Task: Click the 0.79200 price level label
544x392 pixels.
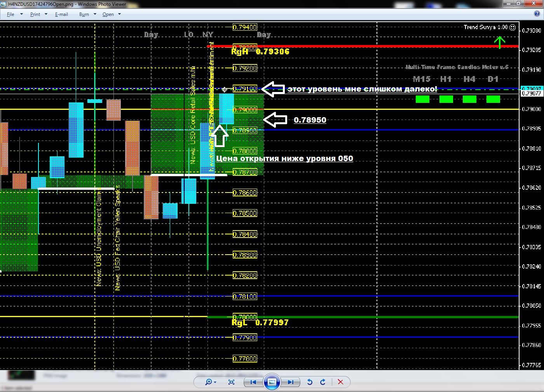Action: pos(245,68)
